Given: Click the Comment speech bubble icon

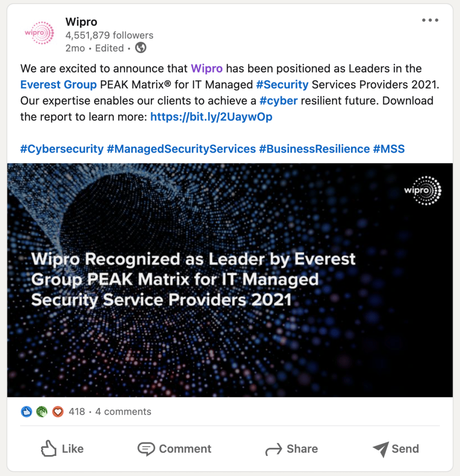Looking at the screenshot, I should click(x=146, y=449).
